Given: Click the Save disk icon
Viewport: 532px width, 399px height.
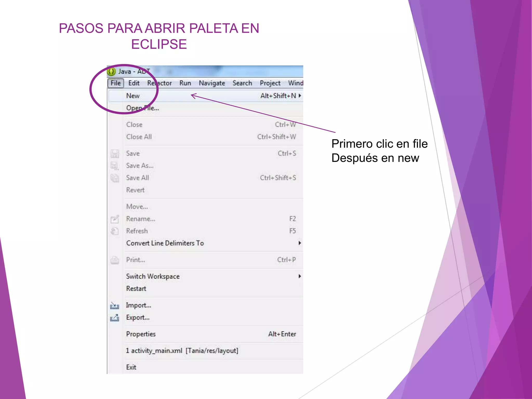Looking at the screenshot, I should (115, 154).
